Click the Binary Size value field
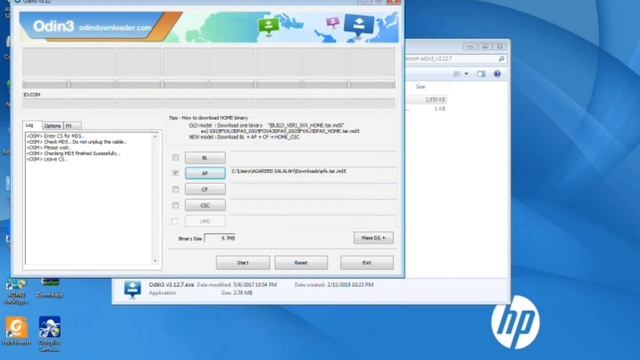This screenshot has width=640, height=360. pyautogui.click(x=220, y=238)
